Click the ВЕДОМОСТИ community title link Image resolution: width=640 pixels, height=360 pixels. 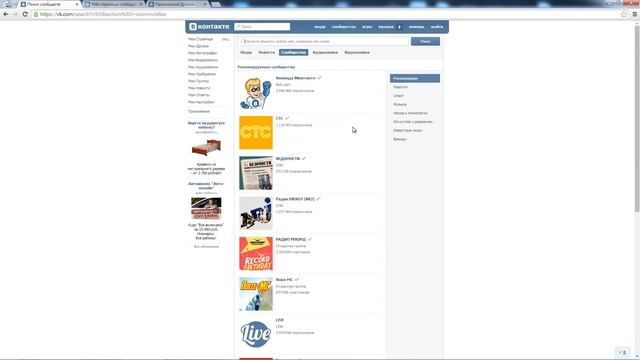[x=288, y=158]
